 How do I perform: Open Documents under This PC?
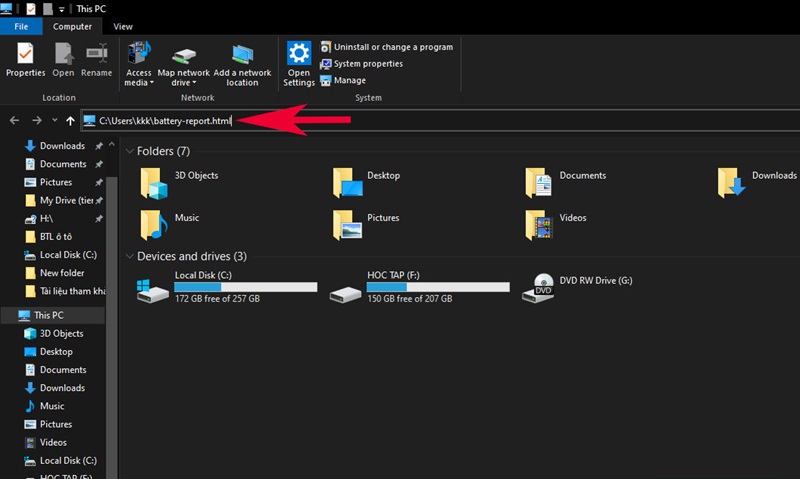(x=63, y=370)
